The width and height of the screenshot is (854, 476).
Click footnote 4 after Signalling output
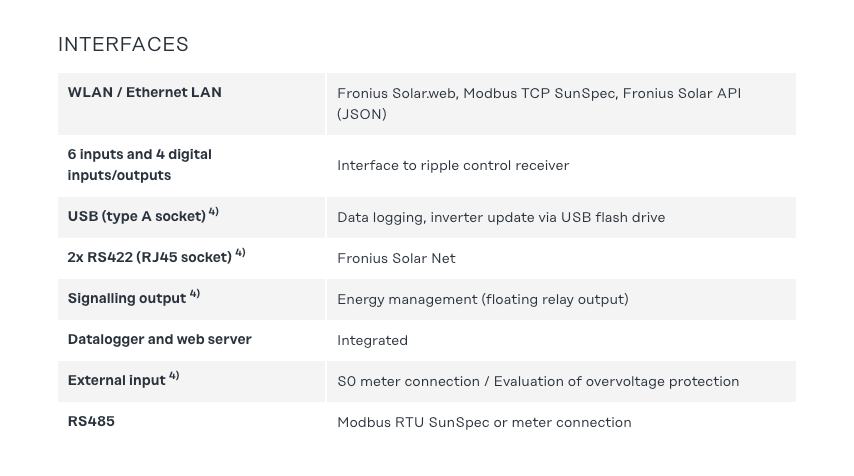[x=195, y=294]
